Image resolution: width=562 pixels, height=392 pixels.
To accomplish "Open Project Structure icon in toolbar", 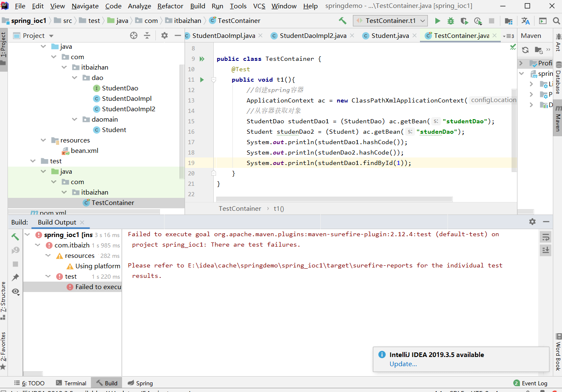I will tap(509, 21).
